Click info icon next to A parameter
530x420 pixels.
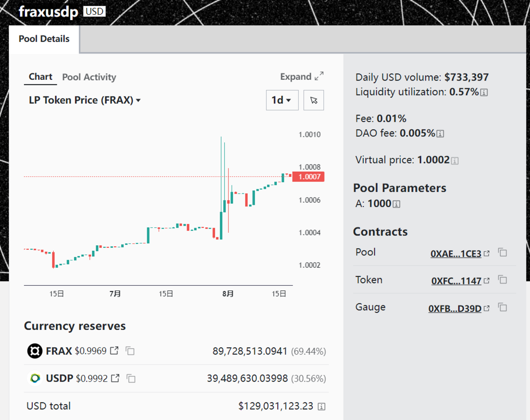click(x=397, y=204)
